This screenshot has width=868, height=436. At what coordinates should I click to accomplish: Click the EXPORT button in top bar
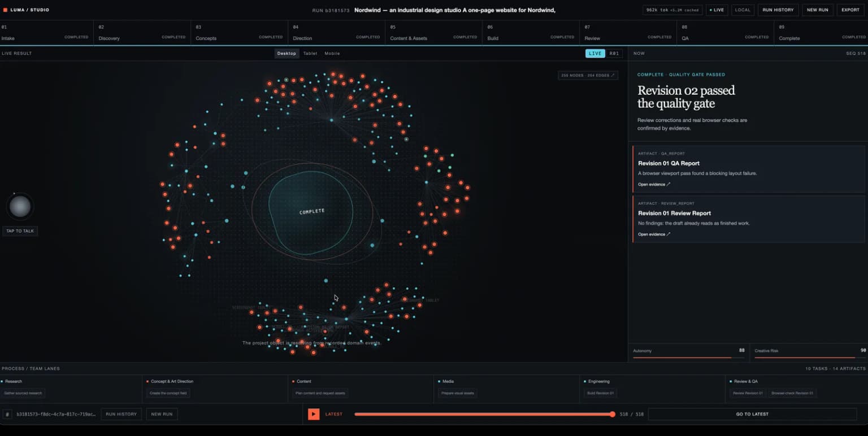pyautogui.click(x=850, y=10)
